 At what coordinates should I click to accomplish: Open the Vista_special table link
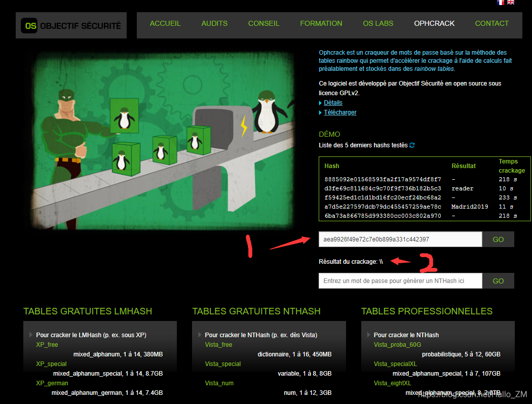coord(223,363)
